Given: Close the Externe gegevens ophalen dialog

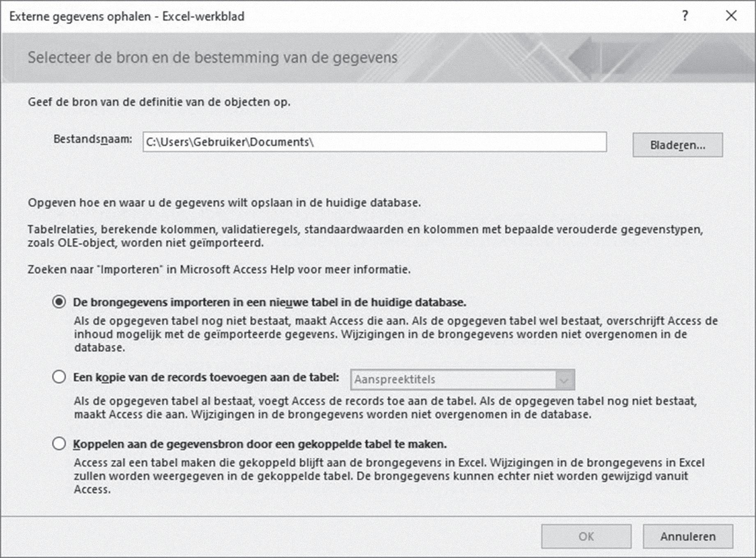Looking at the screenshot, I should coord(731,16).
